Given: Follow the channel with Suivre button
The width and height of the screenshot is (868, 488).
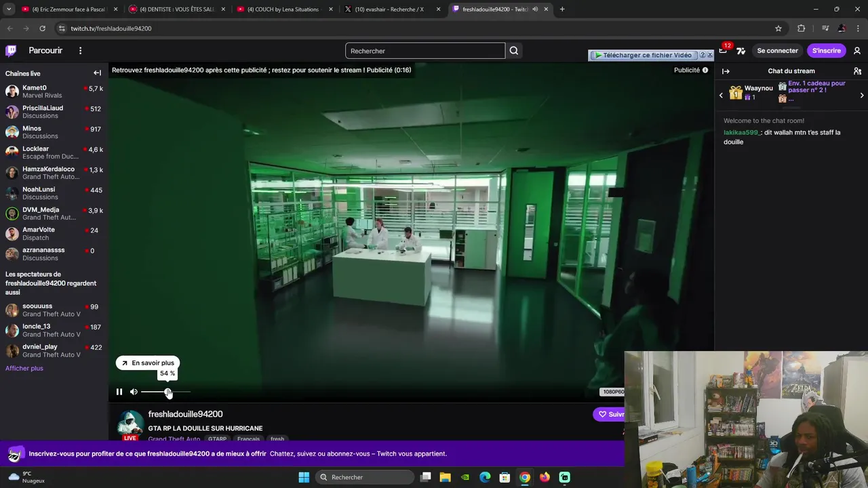Looking at the screenshot, I should pos(609,414).
